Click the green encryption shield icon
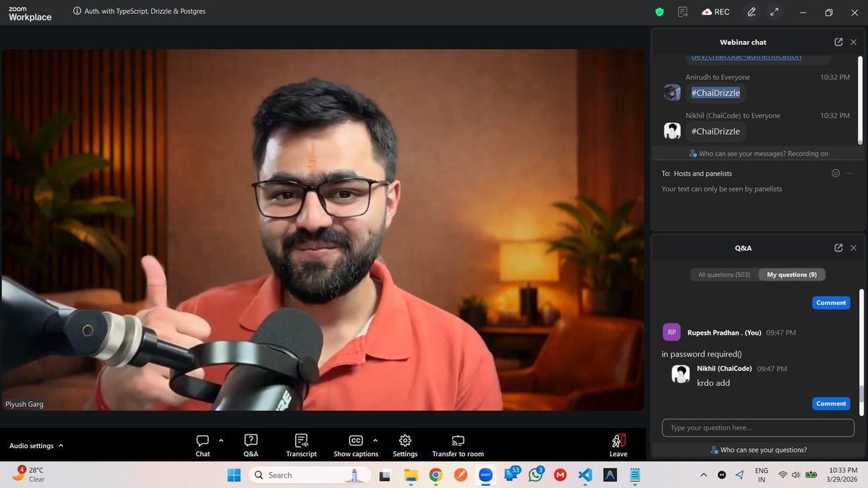This screenshot has height=488, width=868. [x=659, y=12]
